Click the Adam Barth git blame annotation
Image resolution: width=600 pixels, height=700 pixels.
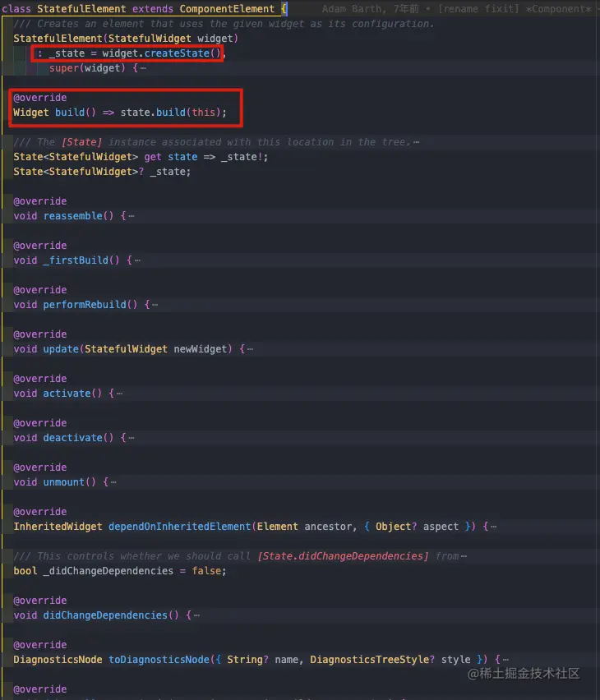[456, 9]
